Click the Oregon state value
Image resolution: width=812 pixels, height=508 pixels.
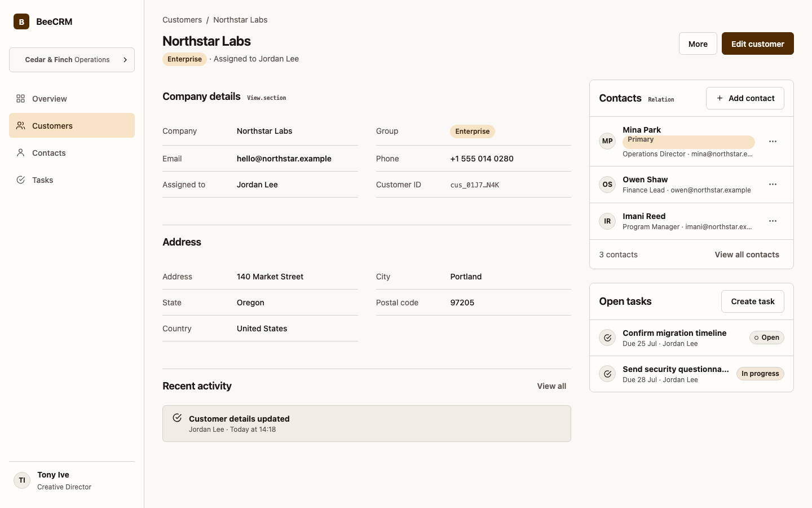[x=250, y=303]
